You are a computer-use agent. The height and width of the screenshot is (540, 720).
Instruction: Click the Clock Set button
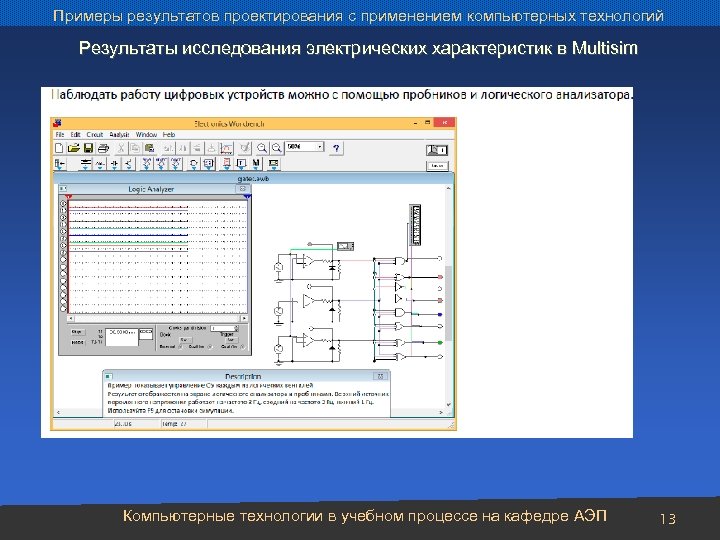coord(184,340)
